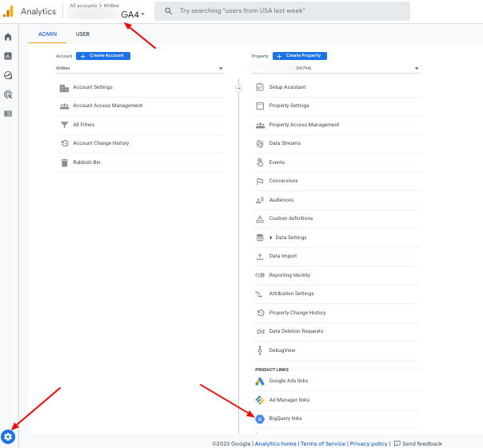Open Account Settings

[93, 87]
